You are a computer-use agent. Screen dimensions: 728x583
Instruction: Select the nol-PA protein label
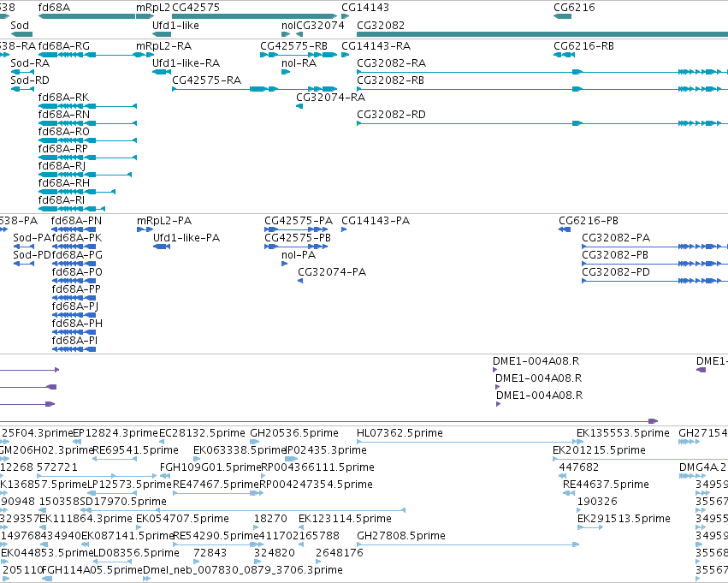(299, 255)
